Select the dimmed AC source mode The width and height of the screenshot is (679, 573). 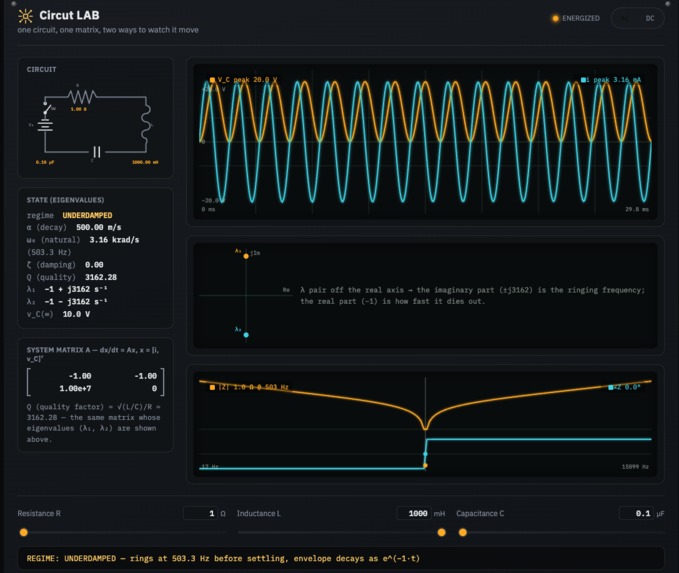coord(625,18)
